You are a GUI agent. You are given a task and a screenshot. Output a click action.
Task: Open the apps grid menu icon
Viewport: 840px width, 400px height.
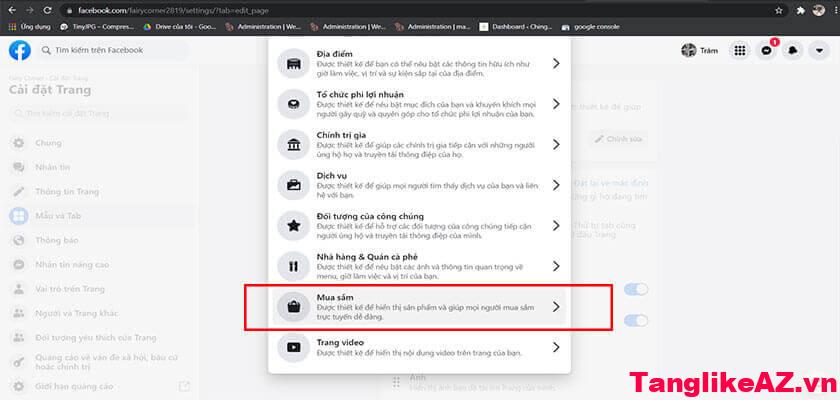click(x=740, y=50)
